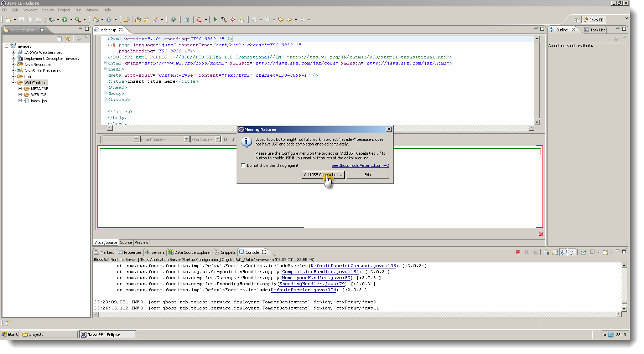Select index.jsp in Project Explorer
The height and width of the screenshot is (354, 644).
tap(39, 101)
